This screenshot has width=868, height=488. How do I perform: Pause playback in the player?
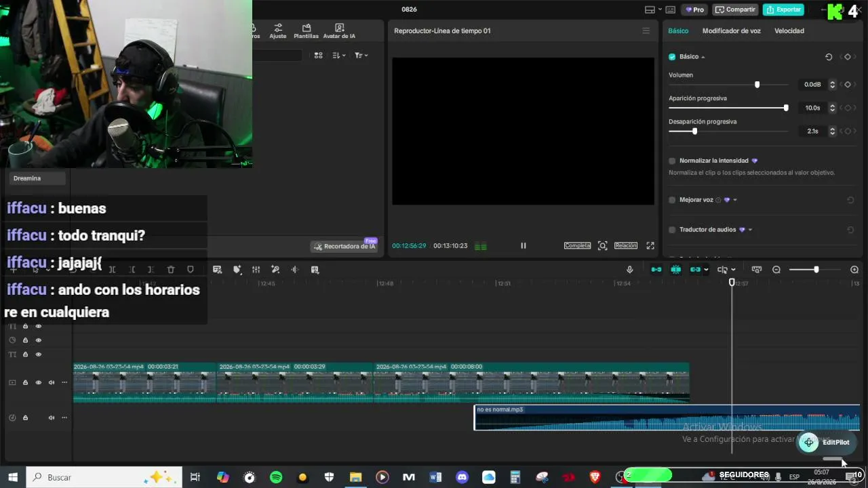click(x=524, y=246)
